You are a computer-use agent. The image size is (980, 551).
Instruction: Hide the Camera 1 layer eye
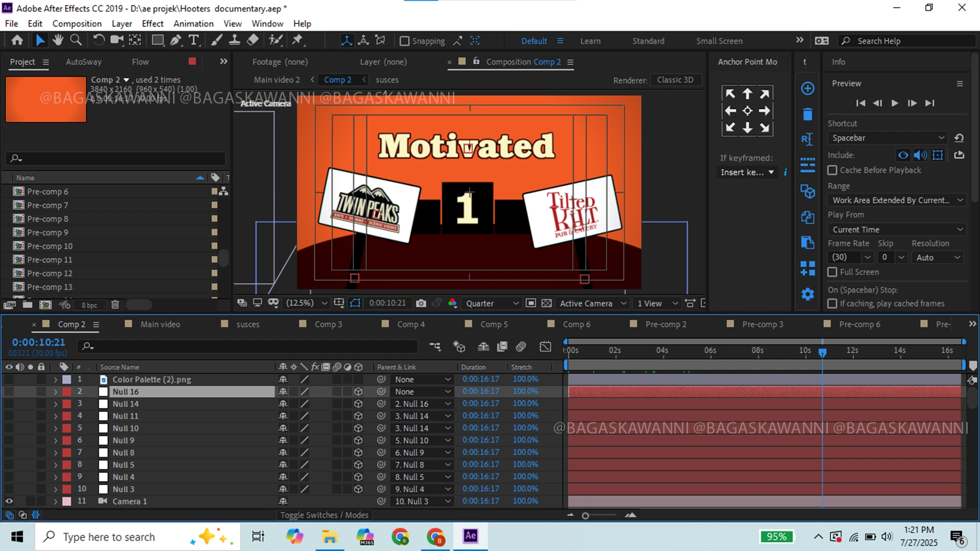coord(9,501)
